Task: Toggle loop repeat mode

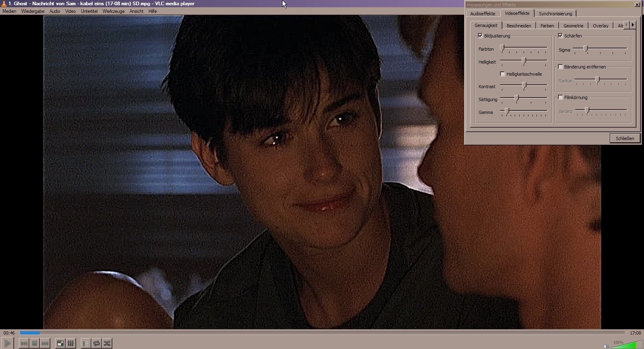Action: click(x=96, y=343)
